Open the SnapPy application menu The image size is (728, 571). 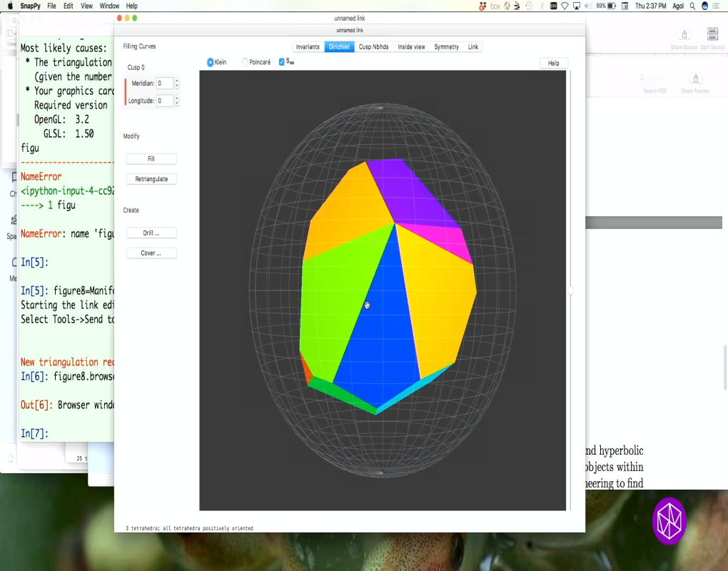tap(30, 5)
